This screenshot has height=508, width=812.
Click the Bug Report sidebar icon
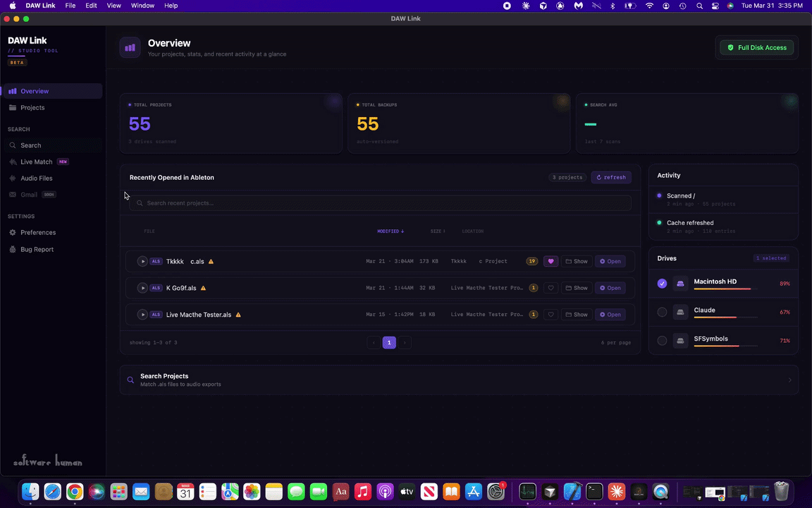click(12, 249)
